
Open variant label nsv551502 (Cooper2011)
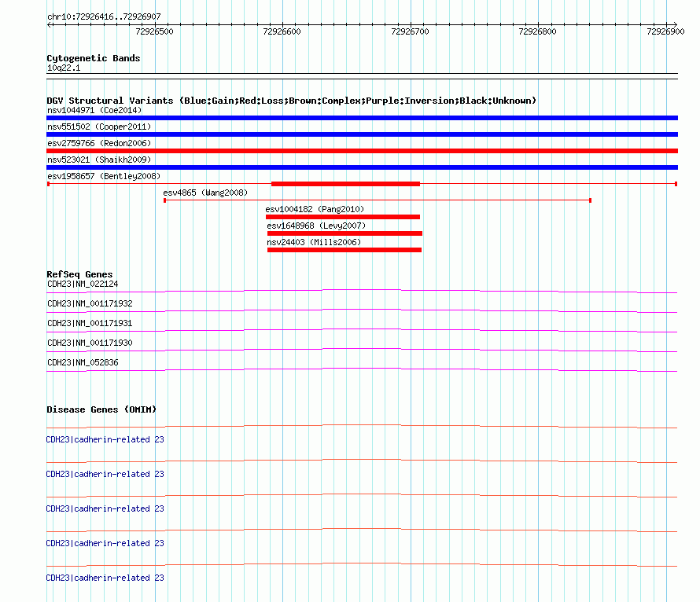[99, 127]
